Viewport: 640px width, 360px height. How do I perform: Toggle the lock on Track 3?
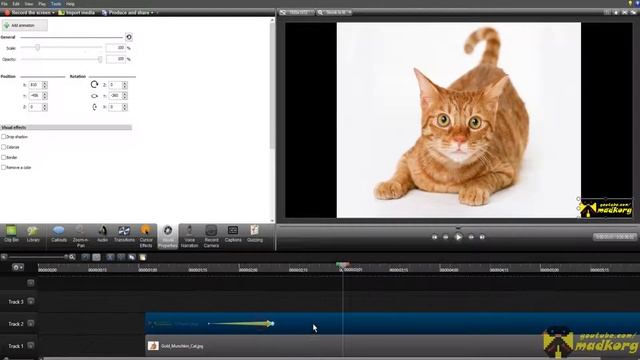point(31,302)
